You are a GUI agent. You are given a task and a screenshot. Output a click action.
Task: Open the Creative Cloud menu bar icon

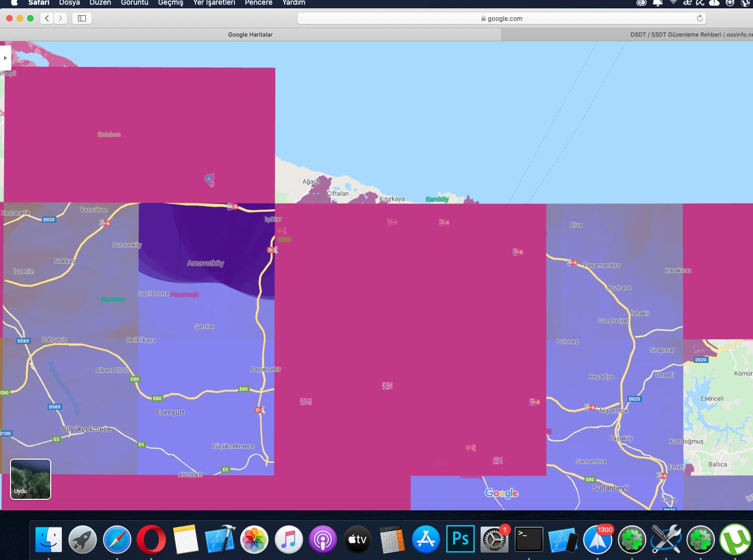click(x=641, y=3)
